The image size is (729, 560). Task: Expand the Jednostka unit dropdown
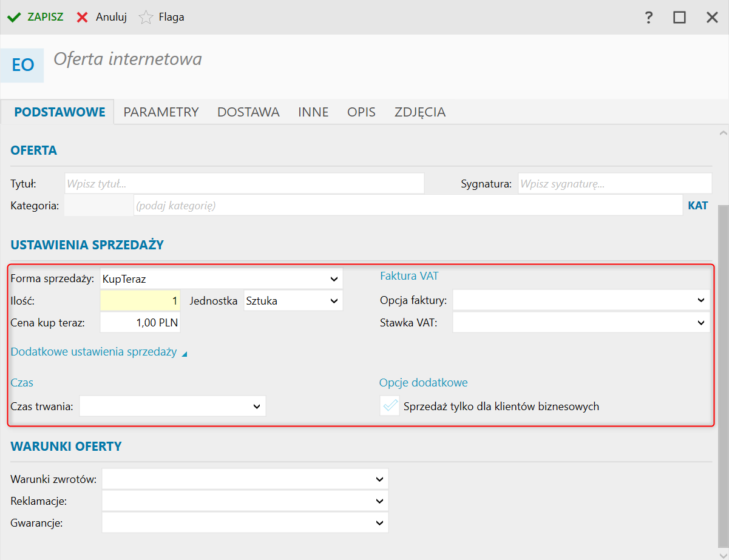pyautogui.click(x=293, y=301)
